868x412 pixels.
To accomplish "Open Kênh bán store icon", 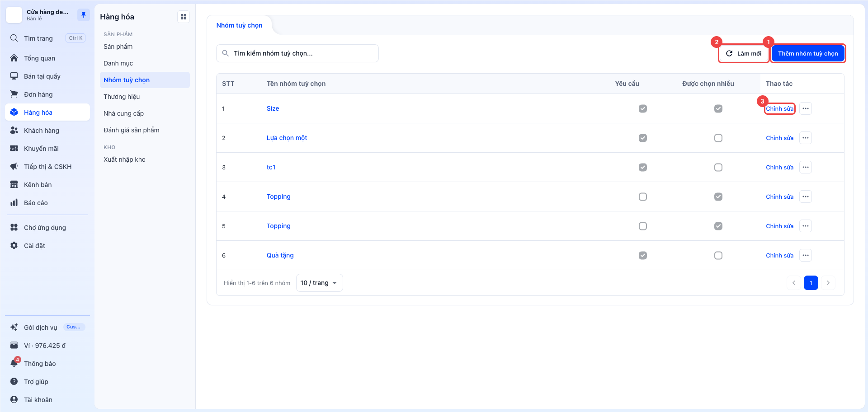I will [x=14, y=184].
